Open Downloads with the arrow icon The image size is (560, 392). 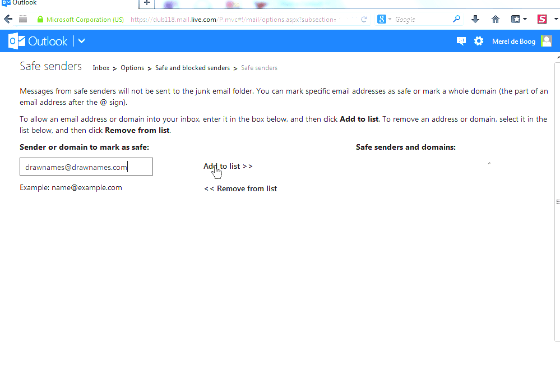475,19
